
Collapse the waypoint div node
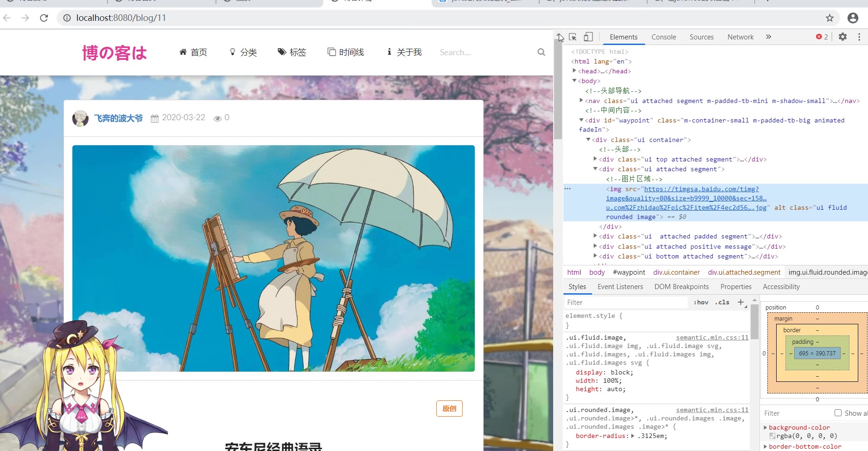581,120
